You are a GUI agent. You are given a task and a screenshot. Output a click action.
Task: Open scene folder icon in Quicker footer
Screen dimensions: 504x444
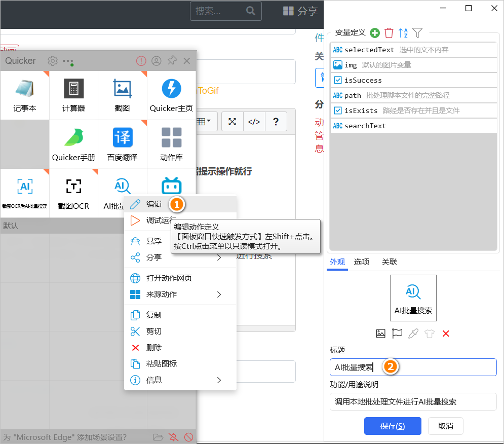[158, 437]
